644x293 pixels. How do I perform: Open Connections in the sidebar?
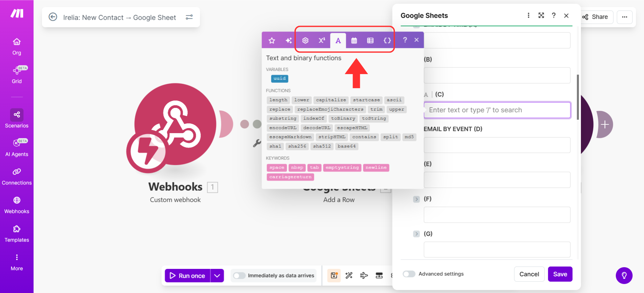coord(17,177)
